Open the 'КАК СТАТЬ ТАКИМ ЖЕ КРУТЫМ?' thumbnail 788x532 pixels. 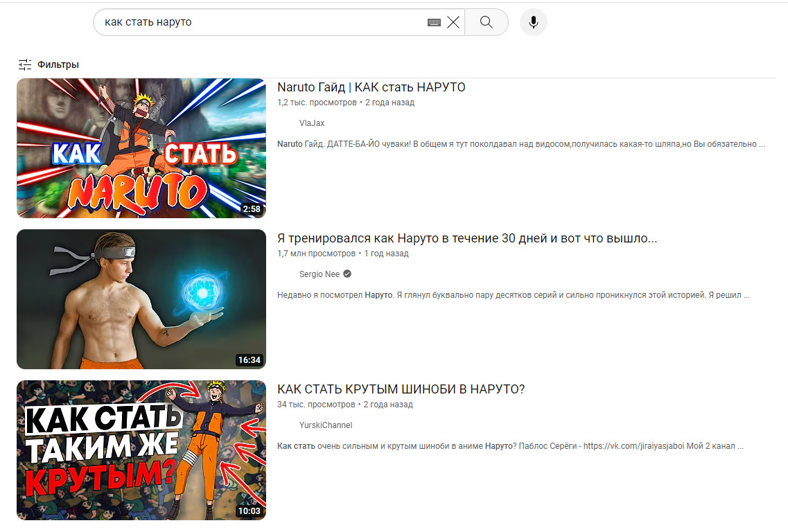tap(141, 450)
